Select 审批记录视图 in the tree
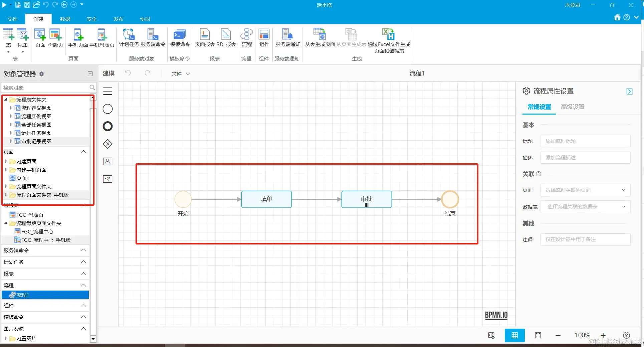Screen dimensions: 644x347 tap(36, 141)
